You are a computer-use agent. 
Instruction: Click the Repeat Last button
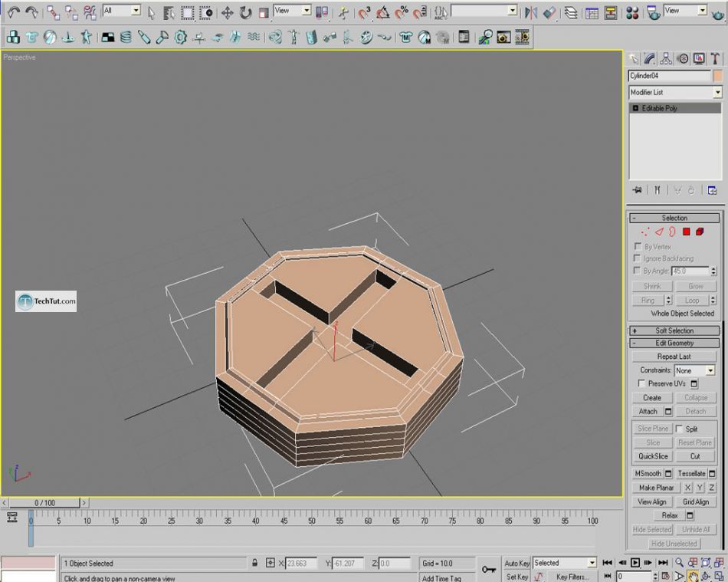674,357
